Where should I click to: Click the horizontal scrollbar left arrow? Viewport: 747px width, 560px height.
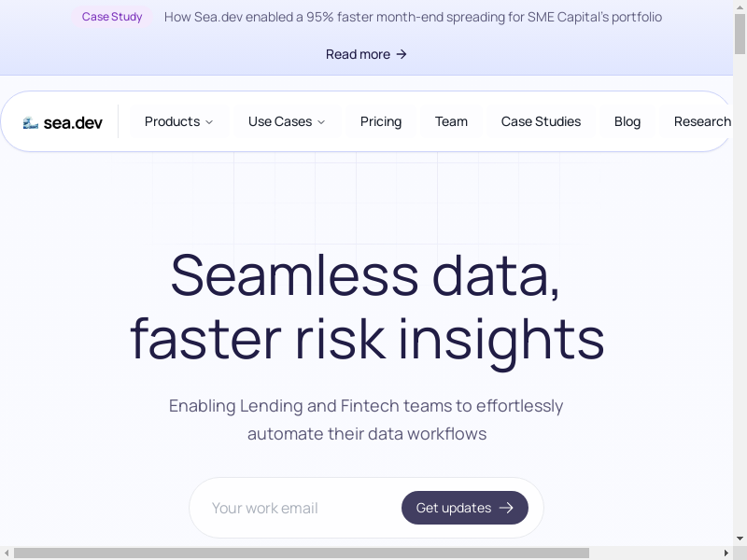[x=7, y=553]
